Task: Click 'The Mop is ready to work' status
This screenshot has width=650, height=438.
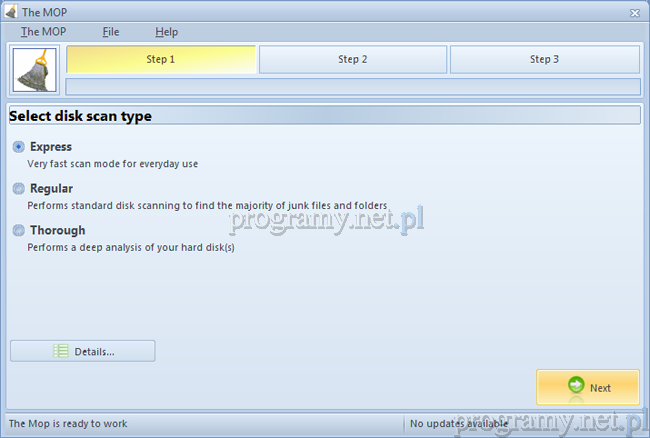Action: 69,424
